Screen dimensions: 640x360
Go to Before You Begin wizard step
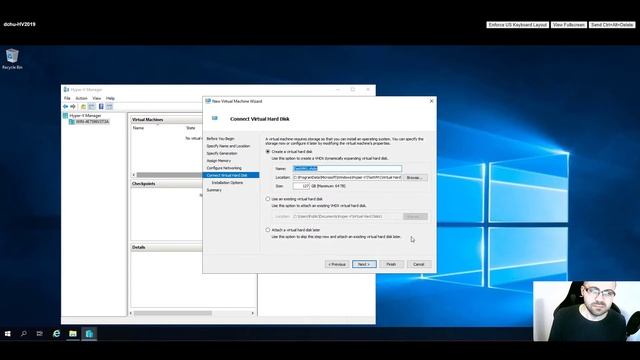[220, 139]
